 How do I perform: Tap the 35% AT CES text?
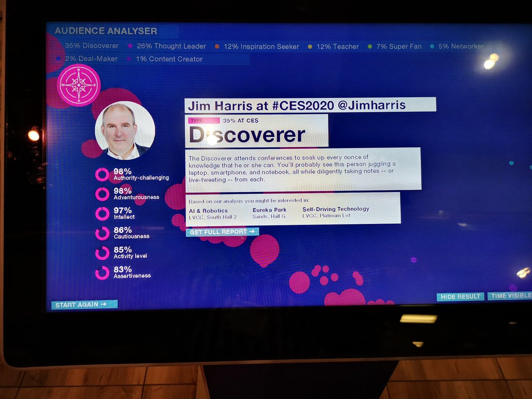coord(241,121)
